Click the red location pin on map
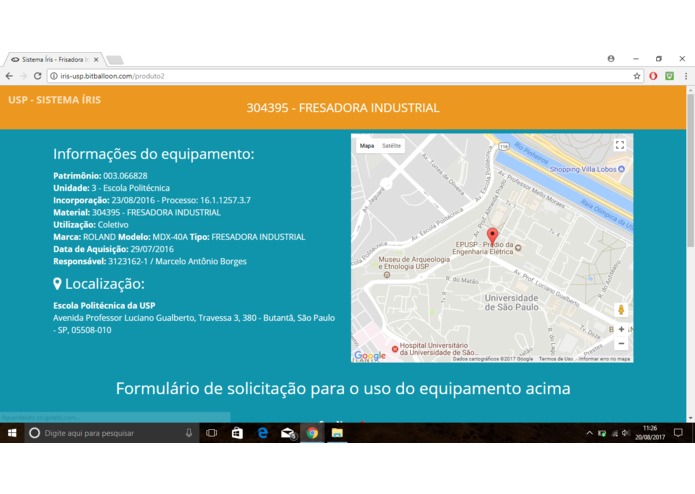The image size is (695, 494). 492,236
